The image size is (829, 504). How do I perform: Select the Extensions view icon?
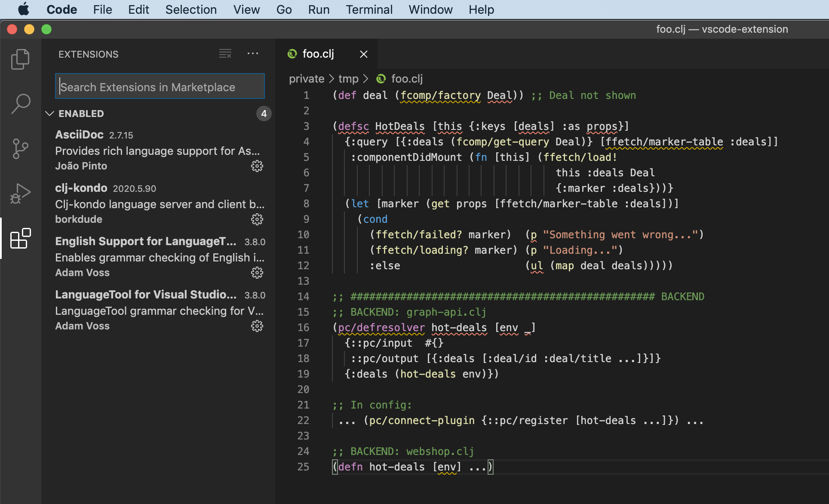tap(20, 238)
